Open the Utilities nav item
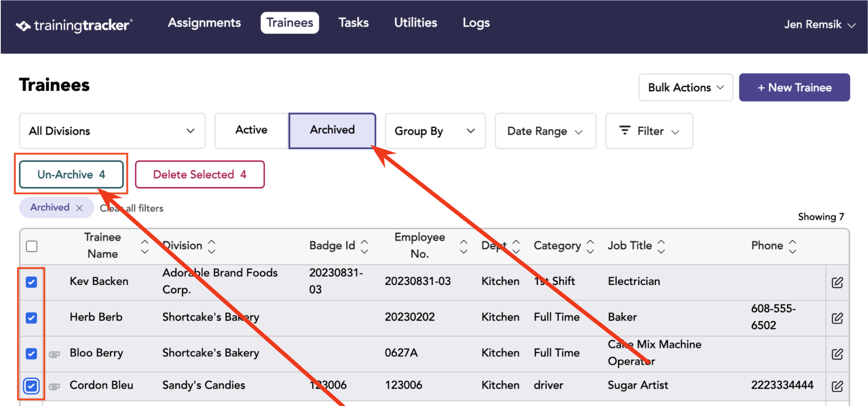Viewport: 868px width, 406px height. pyautogui.click(x=416, y=23)
